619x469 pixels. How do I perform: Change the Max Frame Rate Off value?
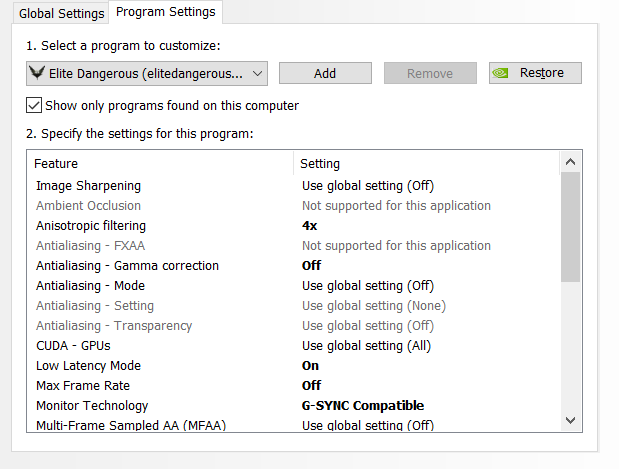[311, 385]
